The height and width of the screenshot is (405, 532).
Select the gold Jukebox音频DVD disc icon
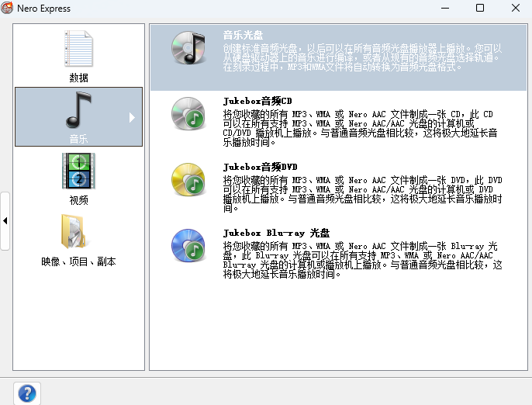[x=188, y=180]
